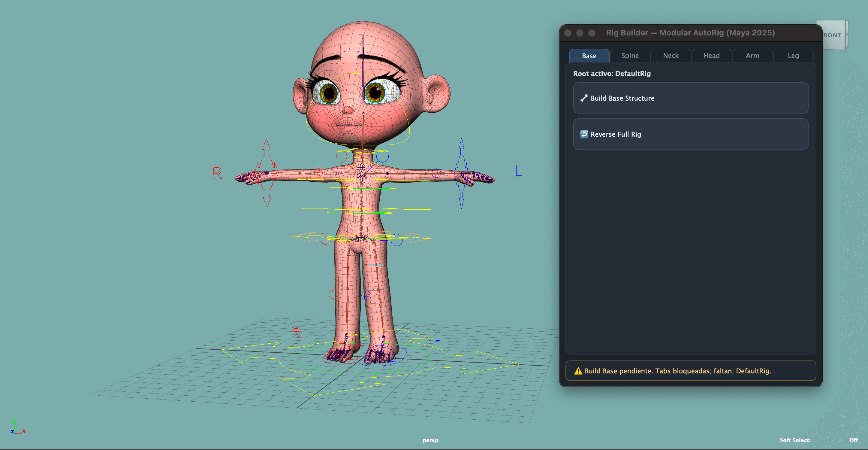Select the blue left shoulder circle control
Viewport: 868px width, 450px height.
point(382,156)
